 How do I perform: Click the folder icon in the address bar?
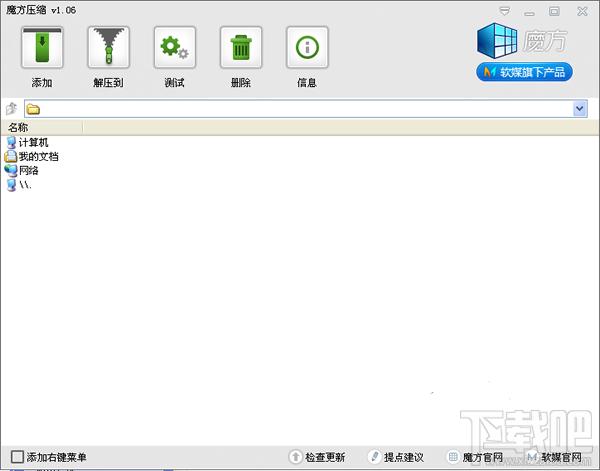[33, 109]
